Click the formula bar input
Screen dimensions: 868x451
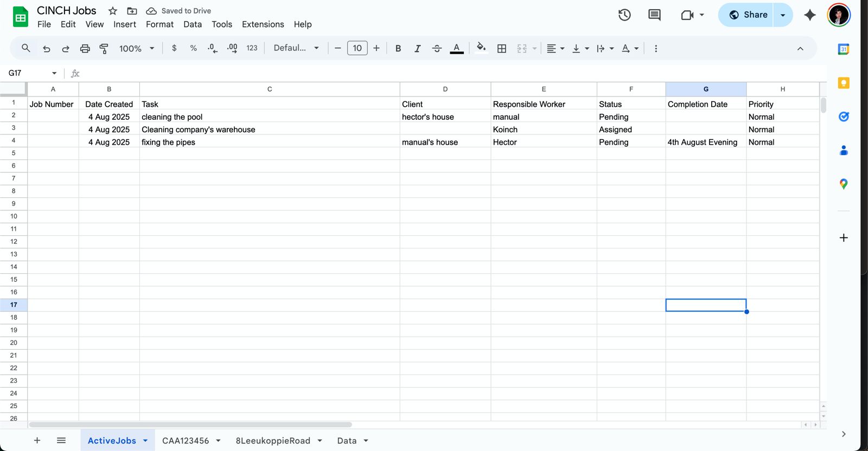(x=453, y=73)
